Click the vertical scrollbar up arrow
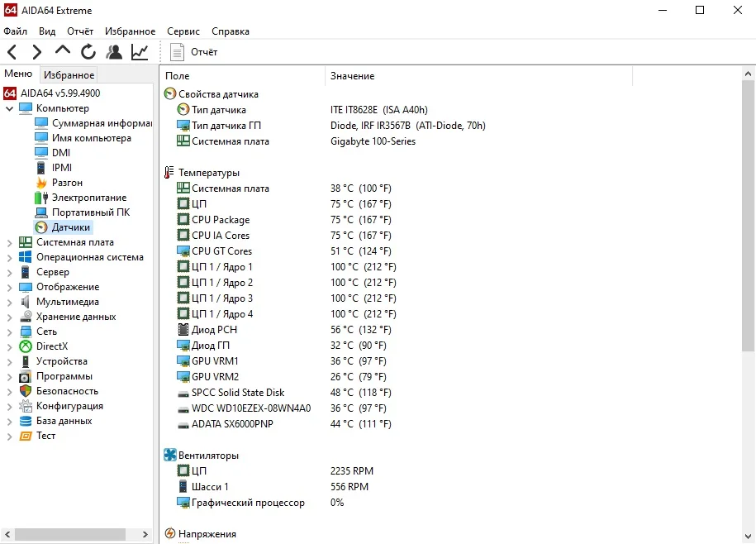Image resolution: width=756 pixels, height=544 pixels. [748, 74]
